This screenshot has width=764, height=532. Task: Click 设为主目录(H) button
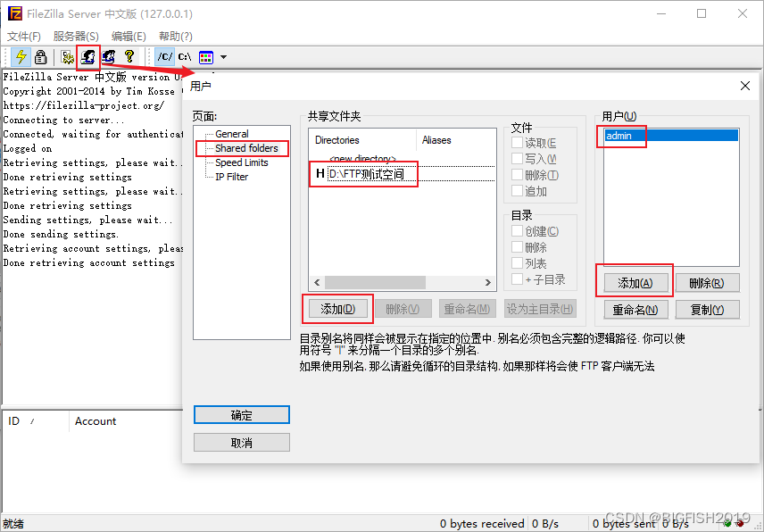540,308
